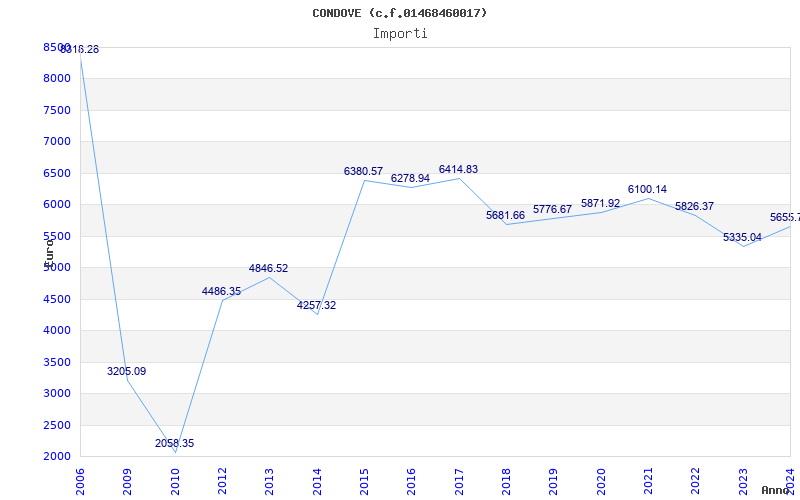Click the x-axis year 2019
800x500 pixels.
[553, 482]
